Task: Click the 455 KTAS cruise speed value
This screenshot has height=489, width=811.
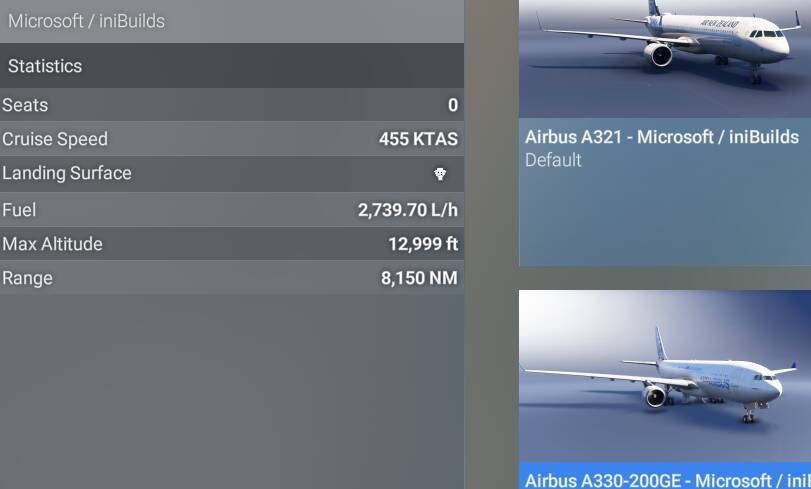Action: click(418, 139)
